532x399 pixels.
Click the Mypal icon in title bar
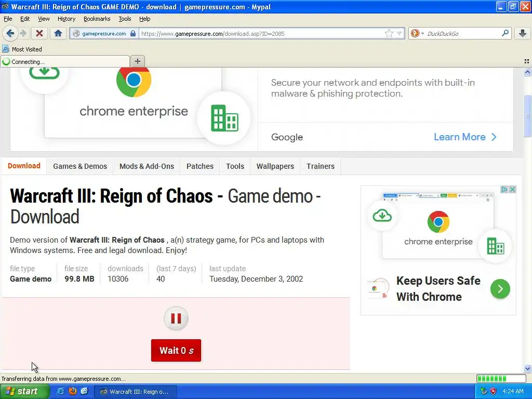[5, 6]
